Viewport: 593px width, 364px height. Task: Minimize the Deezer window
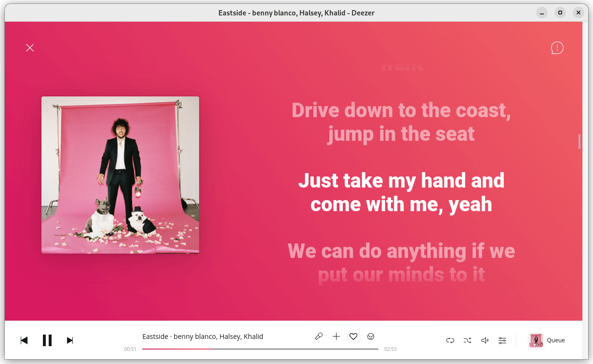pyautogui.click(x=542, y=13)
